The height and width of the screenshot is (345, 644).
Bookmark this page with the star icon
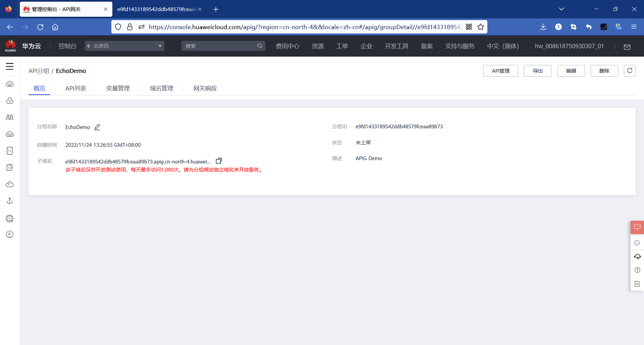click(481, 27)
